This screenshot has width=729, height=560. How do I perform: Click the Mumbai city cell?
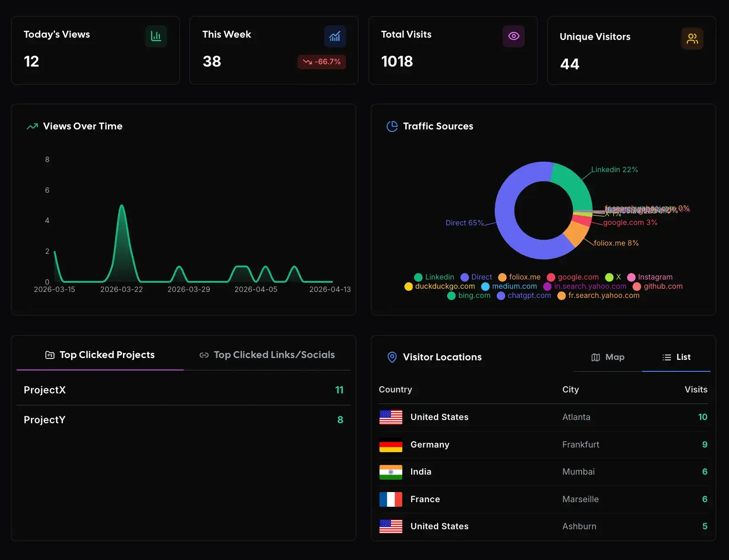[x=578, y=472]
